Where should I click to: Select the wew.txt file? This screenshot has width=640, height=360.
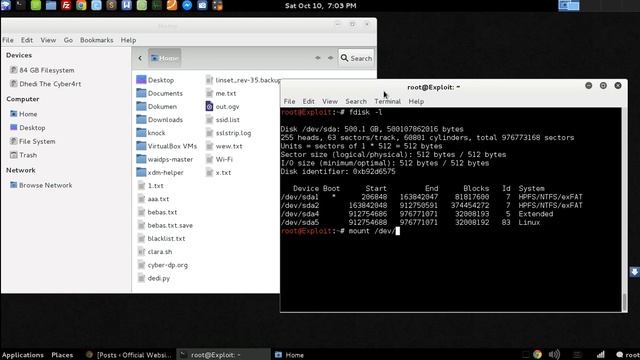click(x=224, y=146)
